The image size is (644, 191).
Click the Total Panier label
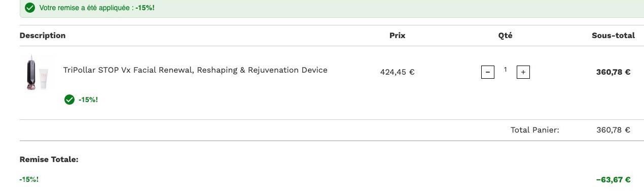[534, 130]
